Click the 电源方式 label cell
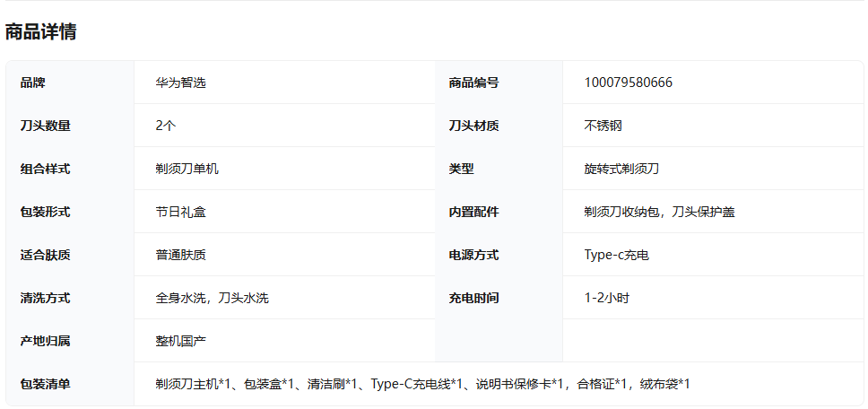 tap(473, 255)
